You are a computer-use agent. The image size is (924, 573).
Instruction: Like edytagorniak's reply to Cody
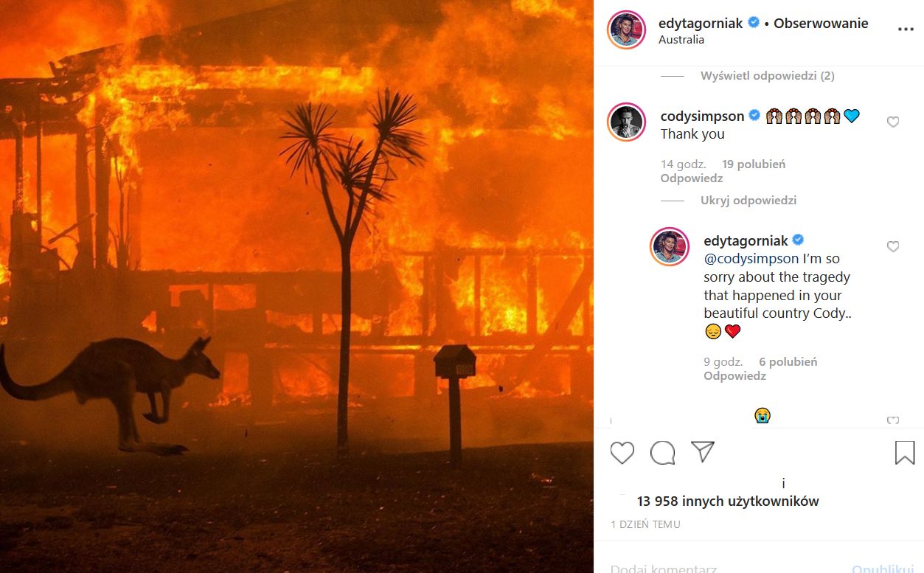[x=892, y=246]
